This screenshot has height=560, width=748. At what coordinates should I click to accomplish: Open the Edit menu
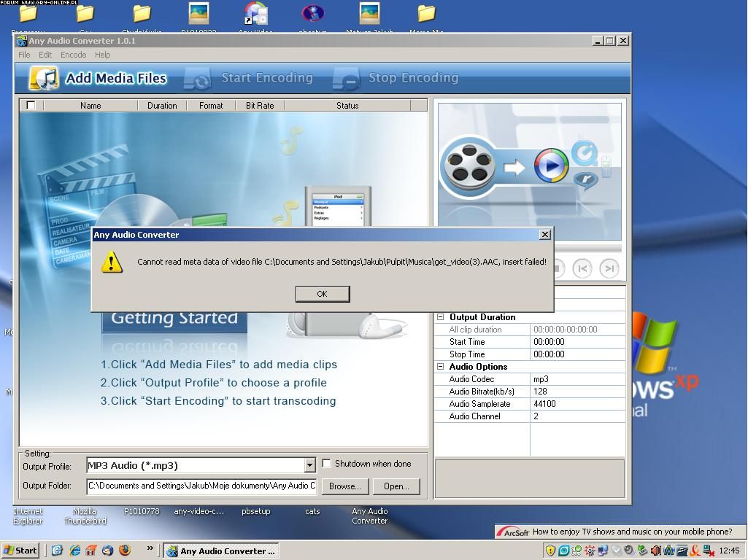tap(45, 55)
